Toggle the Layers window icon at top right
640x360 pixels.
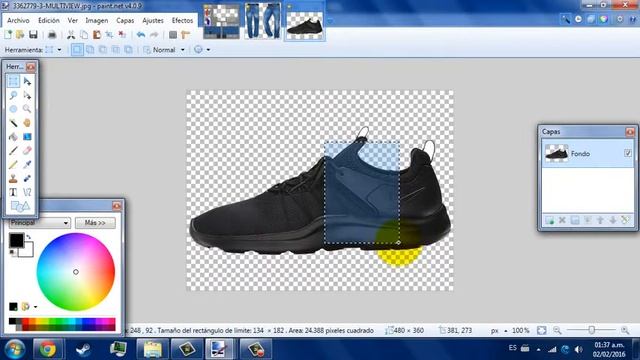pyautogui.click(x=591, y=19)
